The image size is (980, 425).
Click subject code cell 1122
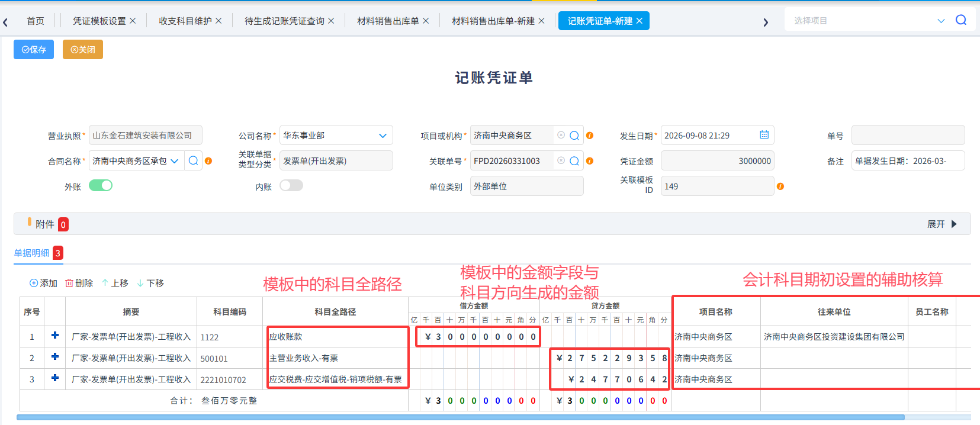pos(230,337)
